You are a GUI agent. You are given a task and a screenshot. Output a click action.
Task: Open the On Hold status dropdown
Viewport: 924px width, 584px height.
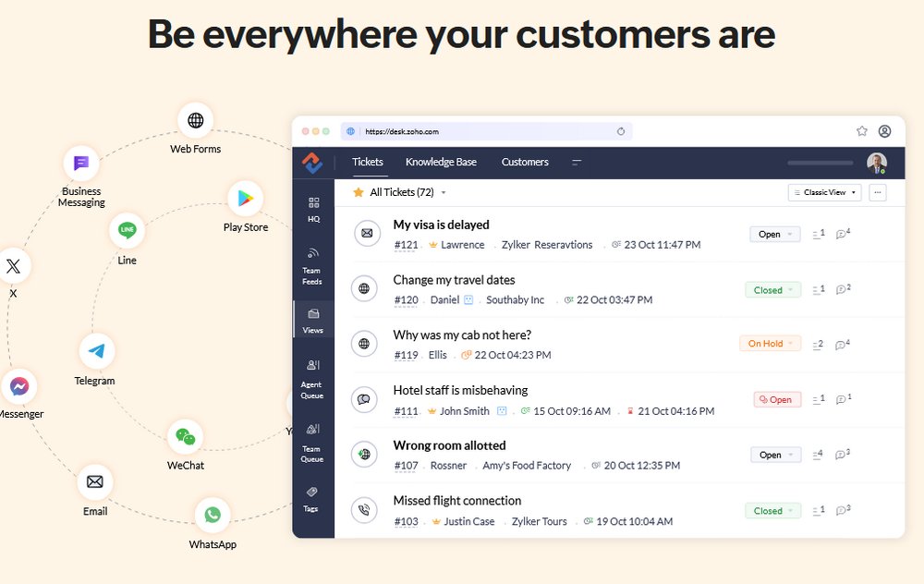tap(771, 344)
